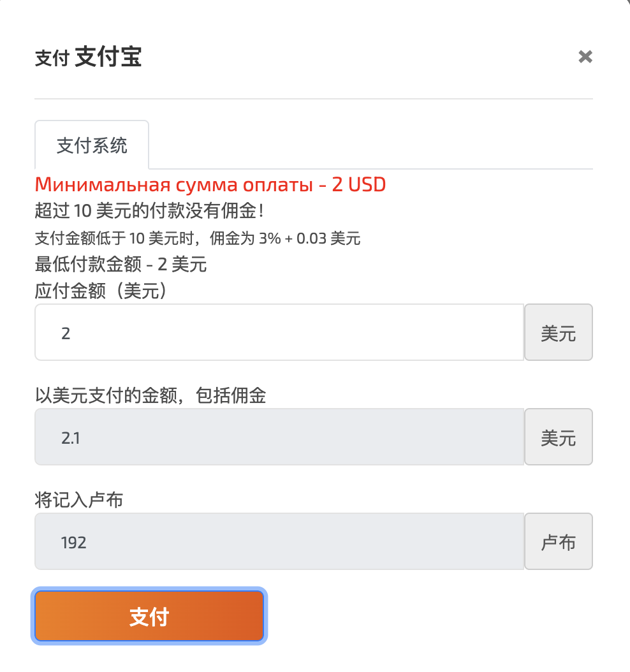This screenshot has height=672, width=630.
Task: Click the 应付金额（美元）label
Action: [102, 291]
